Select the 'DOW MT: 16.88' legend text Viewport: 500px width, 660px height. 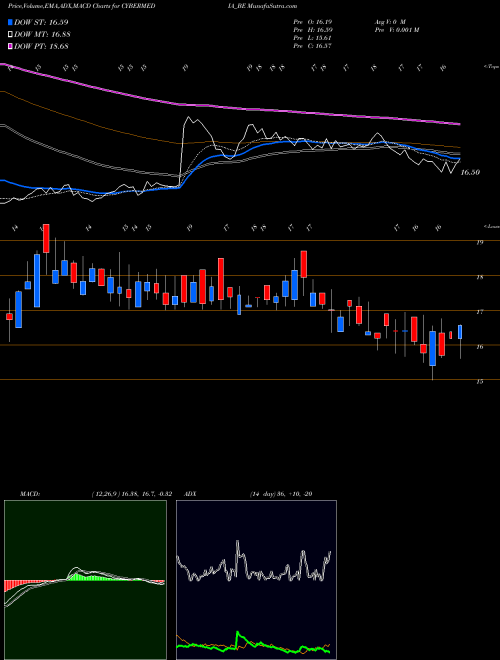tap(42, 35)
